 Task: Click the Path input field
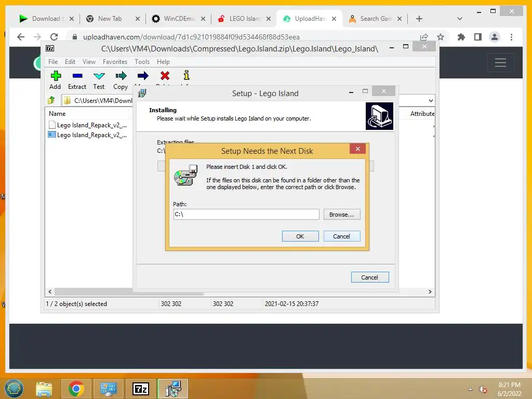coord(246,214)
